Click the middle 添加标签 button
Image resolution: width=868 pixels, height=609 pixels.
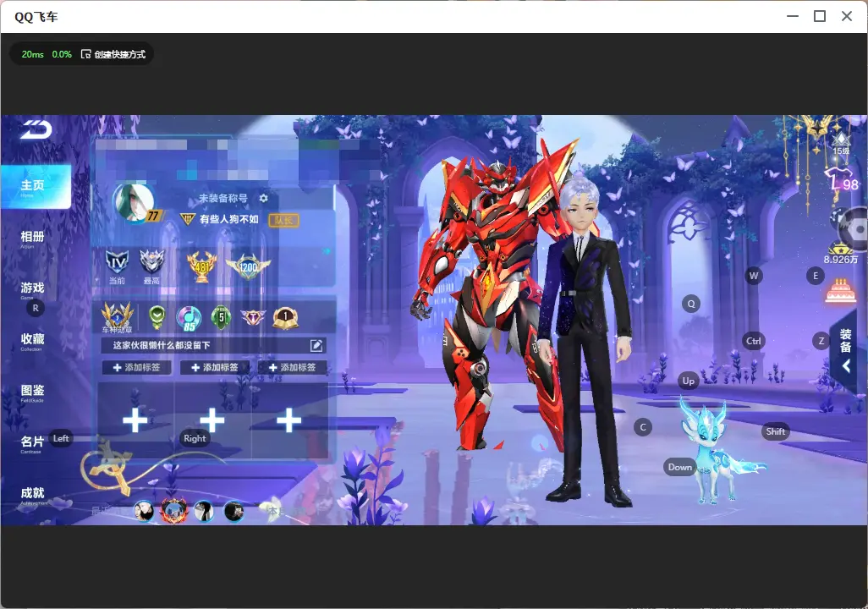(x=215, y=367)
